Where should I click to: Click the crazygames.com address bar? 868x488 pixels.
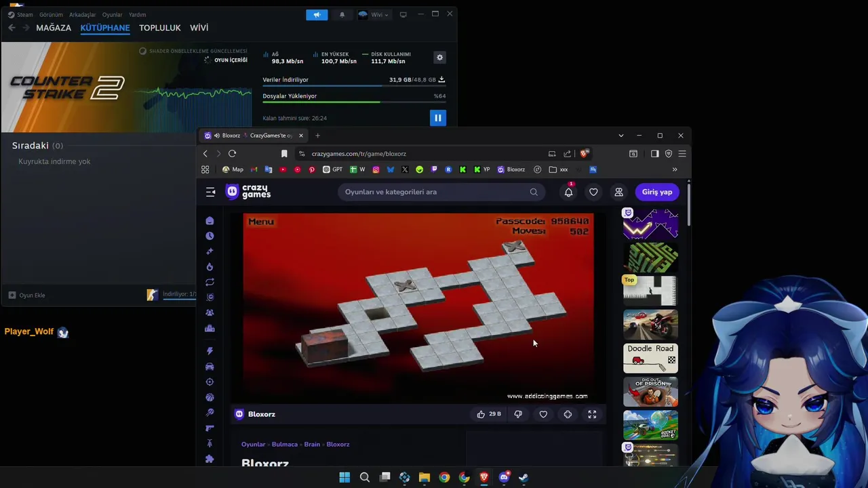click(x=420, y=154)
